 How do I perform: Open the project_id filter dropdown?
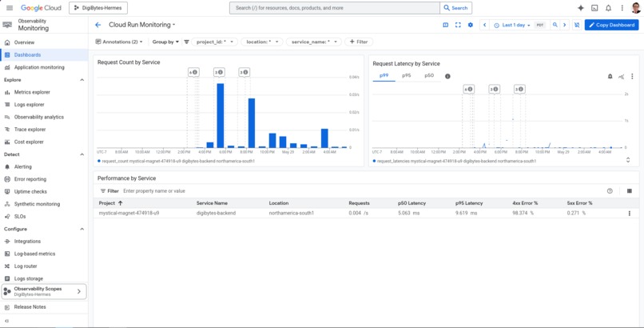(214, 42)
